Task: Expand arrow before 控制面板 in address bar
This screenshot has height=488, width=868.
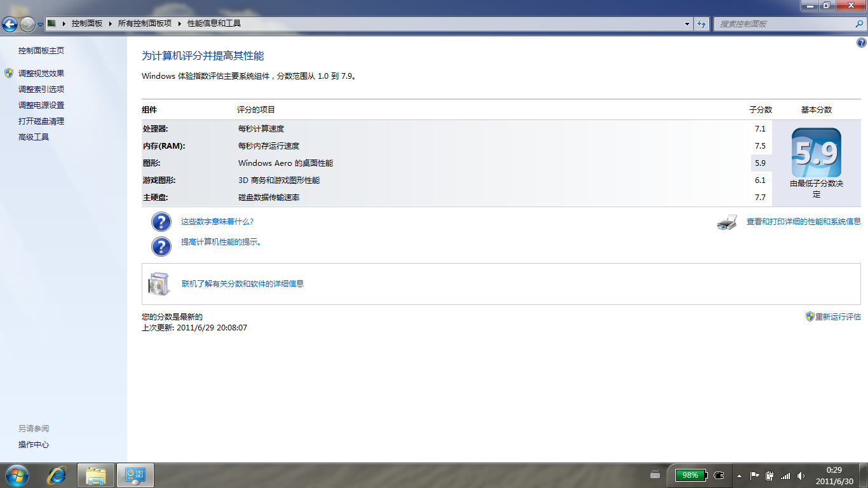Action: pos(64,24)
